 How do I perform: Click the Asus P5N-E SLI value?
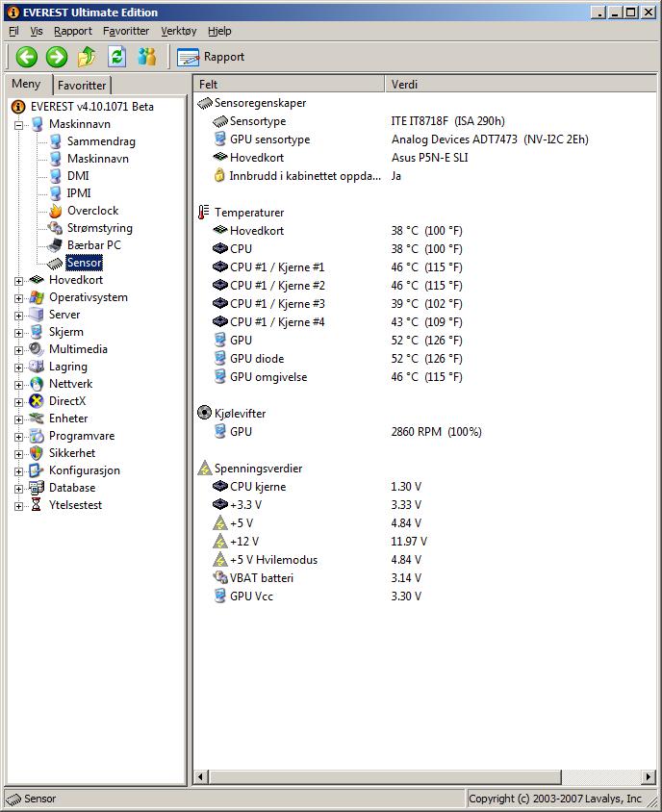(x=429, y=158)
